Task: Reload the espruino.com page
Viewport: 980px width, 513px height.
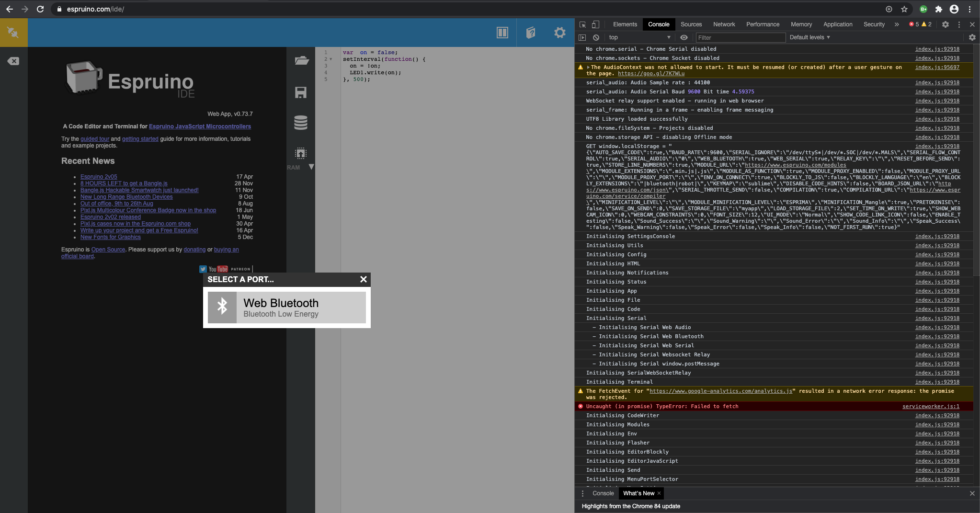Action: click(40, 9)
